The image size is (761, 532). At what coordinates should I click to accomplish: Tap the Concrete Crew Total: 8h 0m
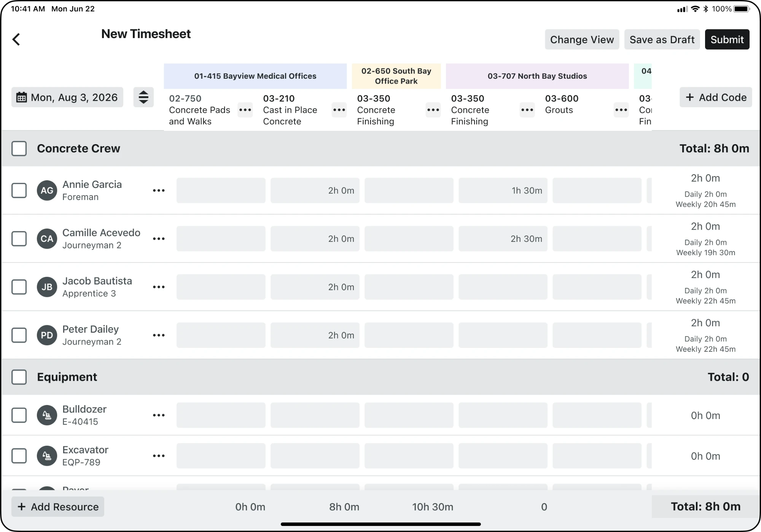click(x=714, y=149)
